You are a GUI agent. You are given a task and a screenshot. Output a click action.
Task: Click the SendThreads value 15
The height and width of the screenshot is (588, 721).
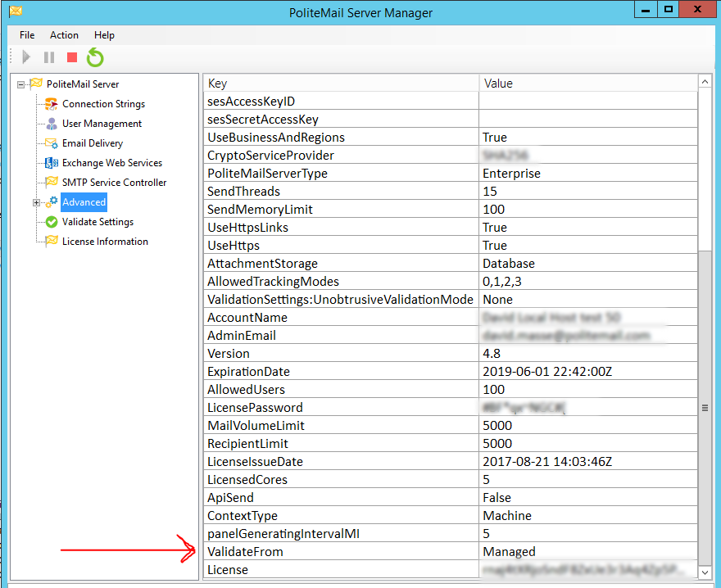point(588,192)
